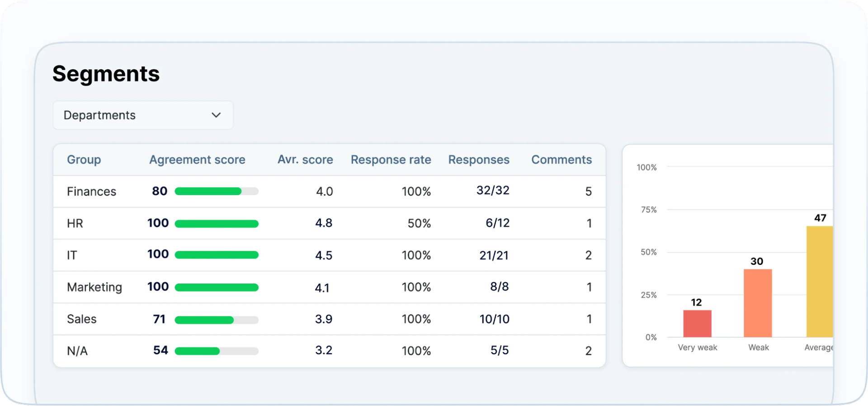
Task: Click the N/A average score 3.2
Action: [x=324, y=350]
